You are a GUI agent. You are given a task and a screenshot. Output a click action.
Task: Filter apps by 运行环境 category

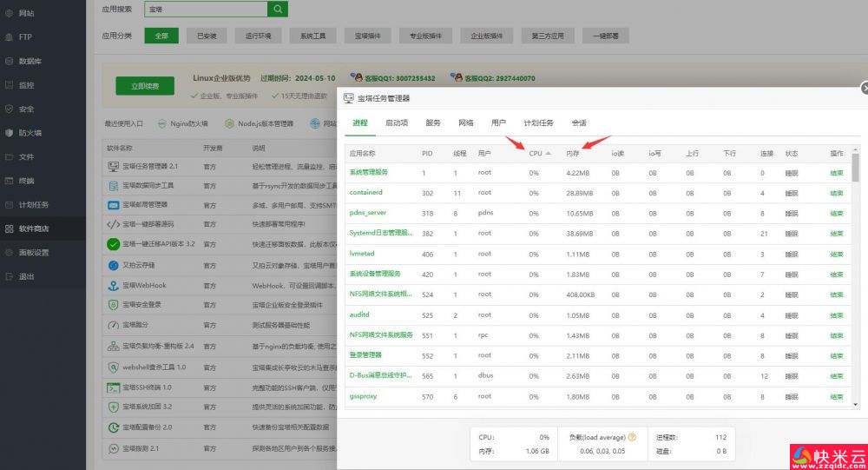[x=258, y=36]
